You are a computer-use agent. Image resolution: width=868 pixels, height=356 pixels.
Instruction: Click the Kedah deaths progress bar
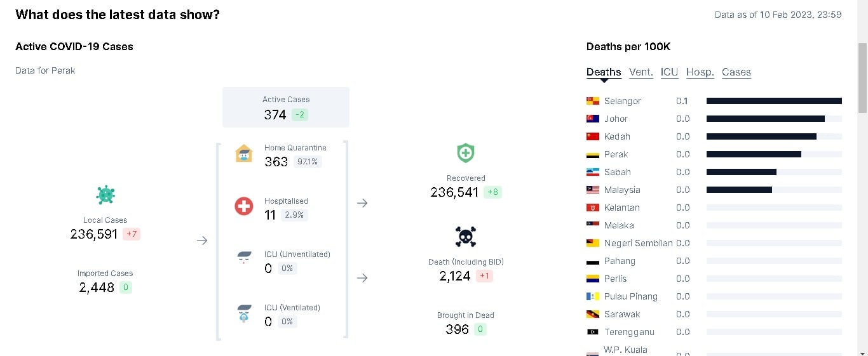(774, 136)
